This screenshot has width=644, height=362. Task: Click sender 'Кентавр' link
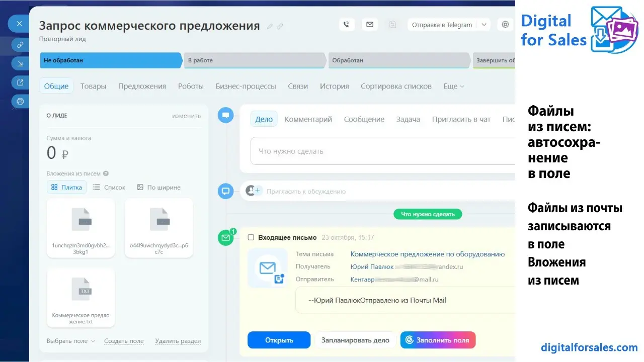click(362, 279)
